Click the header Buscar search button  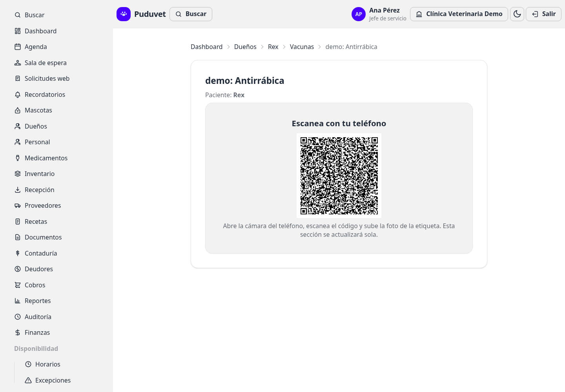tap(191, 14)
